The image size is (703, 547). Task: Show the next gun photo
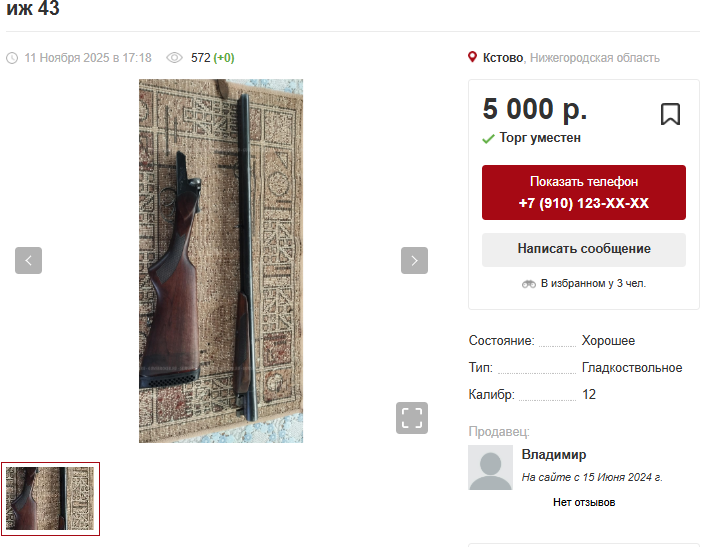tap(414, 260)
